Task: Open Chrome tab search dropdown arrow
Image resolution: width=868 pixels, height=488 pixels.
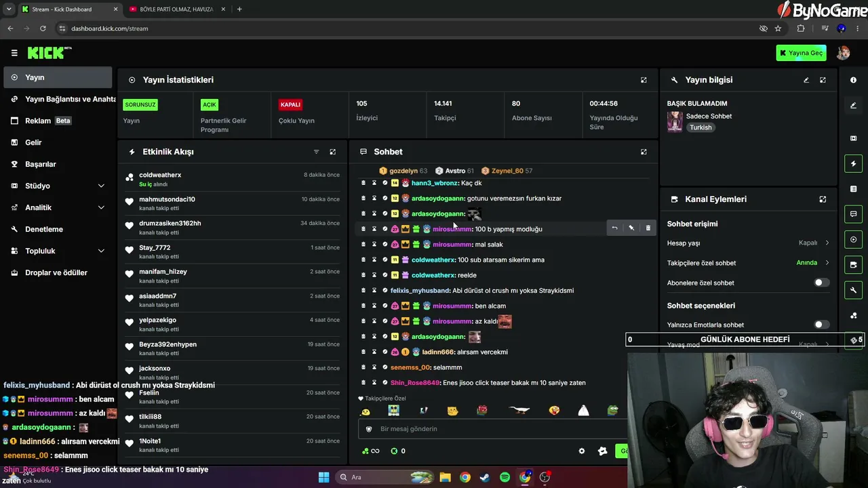Action: pos(9,9)
